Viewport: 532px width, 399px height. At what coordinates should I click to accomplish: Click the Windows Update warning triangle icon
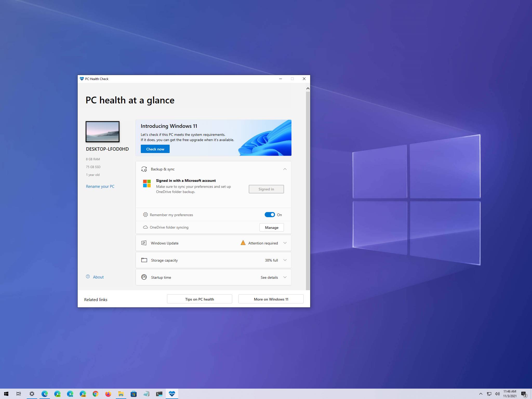point(242,243)
